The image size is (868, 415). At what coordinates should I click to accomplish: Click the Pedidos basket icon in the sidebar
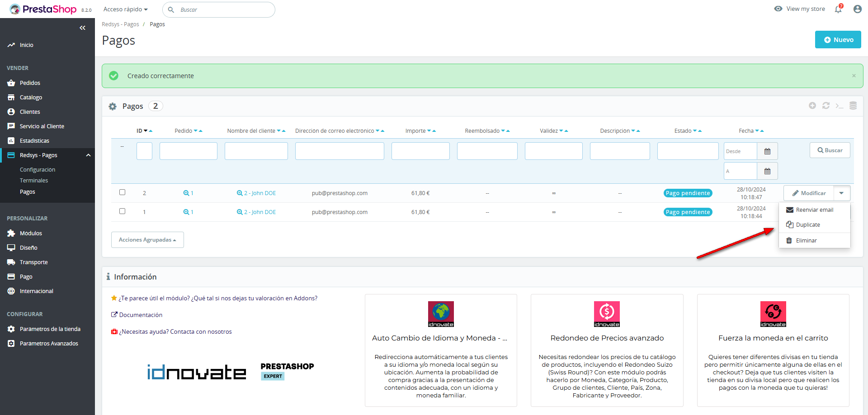coord(11,83)
